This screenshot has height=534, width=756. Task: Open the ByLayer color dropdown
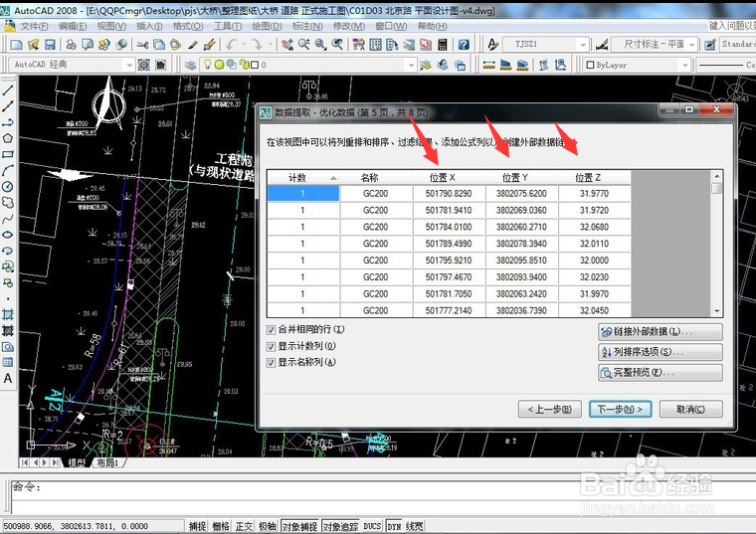[684, 65]
